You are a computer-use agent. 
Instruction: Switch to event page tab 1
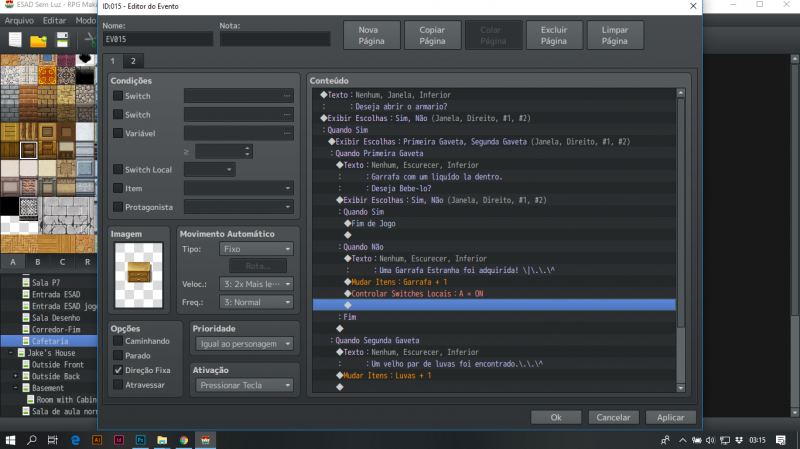113,61
